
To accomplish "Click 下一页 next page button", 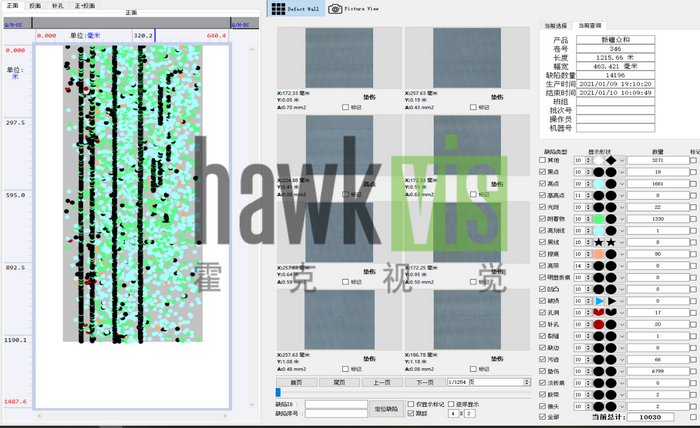I will pyautogui.click(x=425, y=382).
